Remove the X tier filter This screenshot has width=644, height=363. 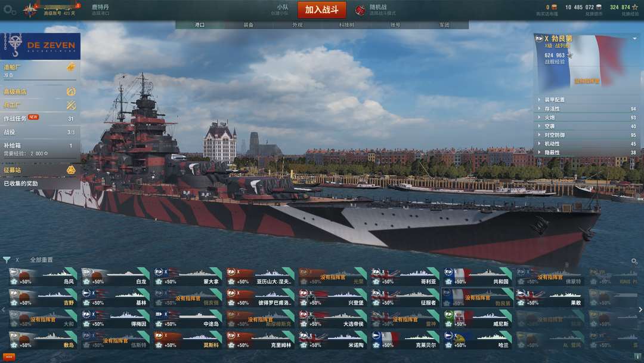click(17, 260)
